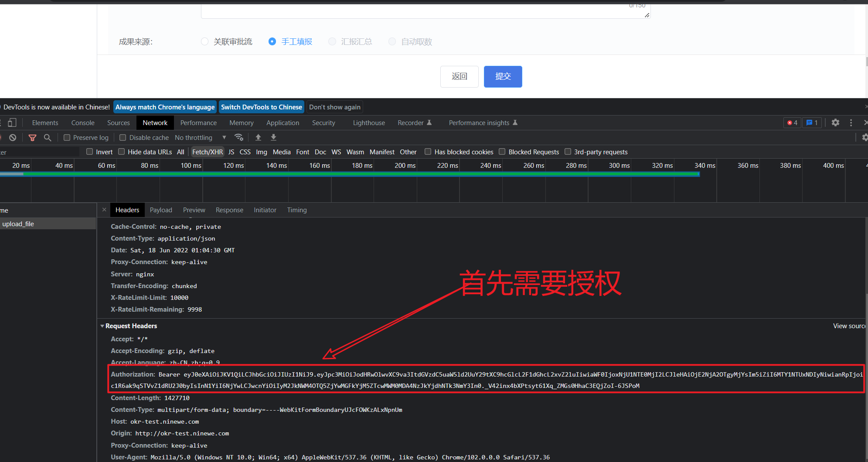Viewport: 868px width, 462px height.
Task: Search within network requests
Action: coord(48,137)
